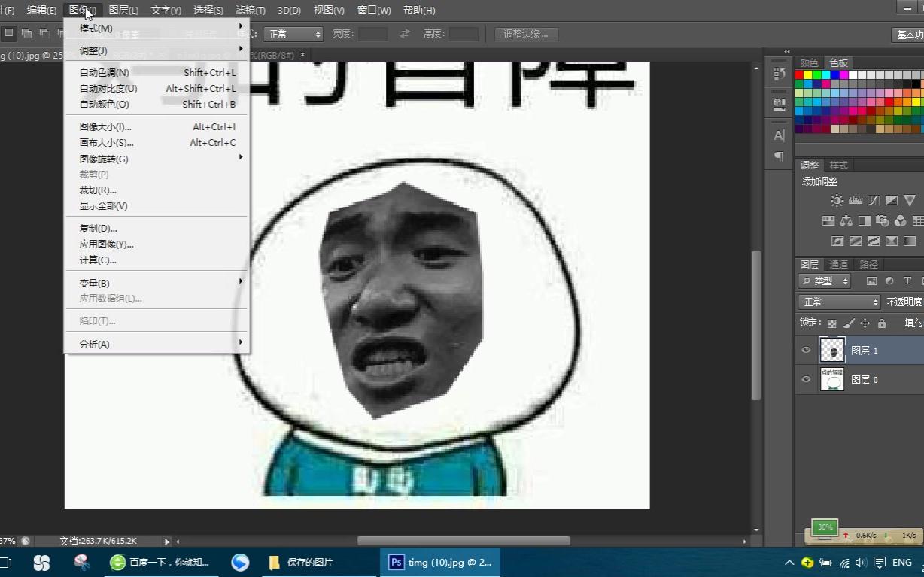Click the Curves adjustment icon

point(873,200)
